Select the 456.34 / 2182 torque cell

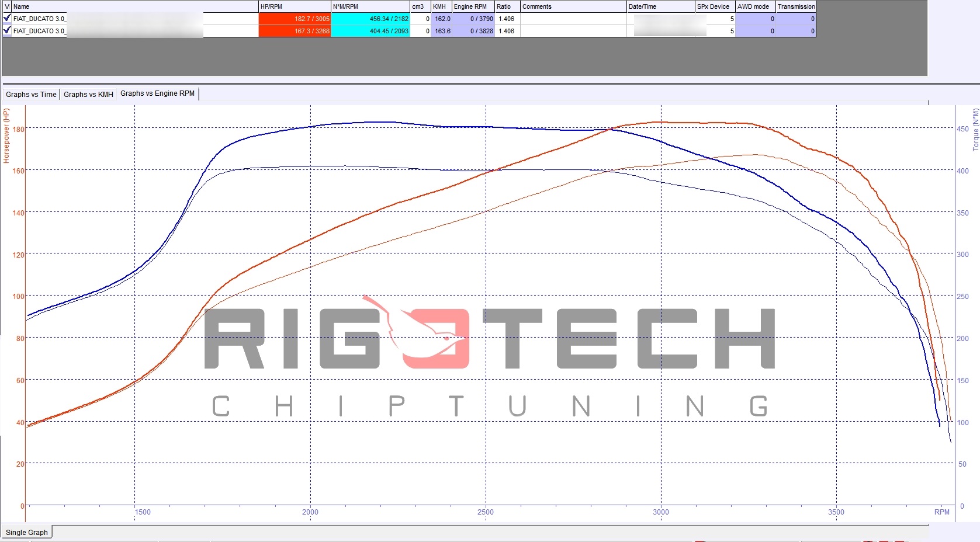coord(370,19)
